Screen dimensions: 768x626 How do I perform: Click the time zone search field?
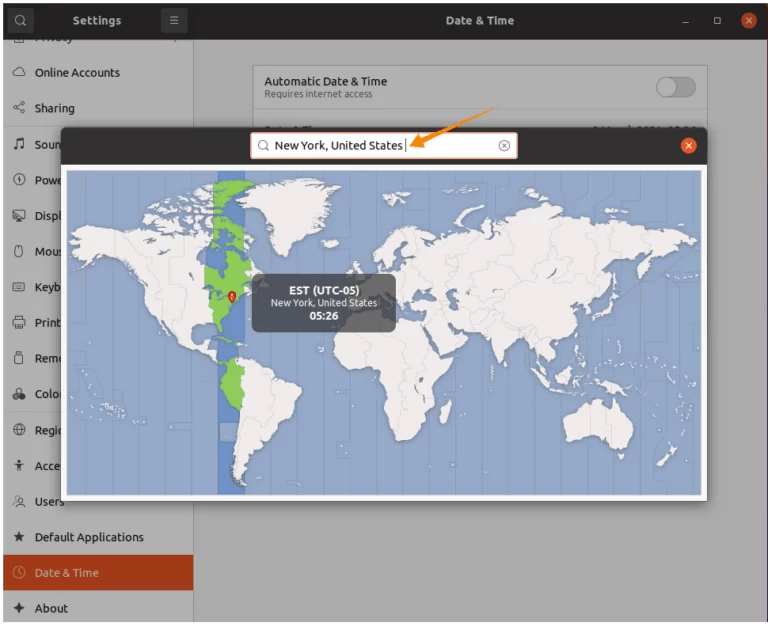(x=384, y=145)
